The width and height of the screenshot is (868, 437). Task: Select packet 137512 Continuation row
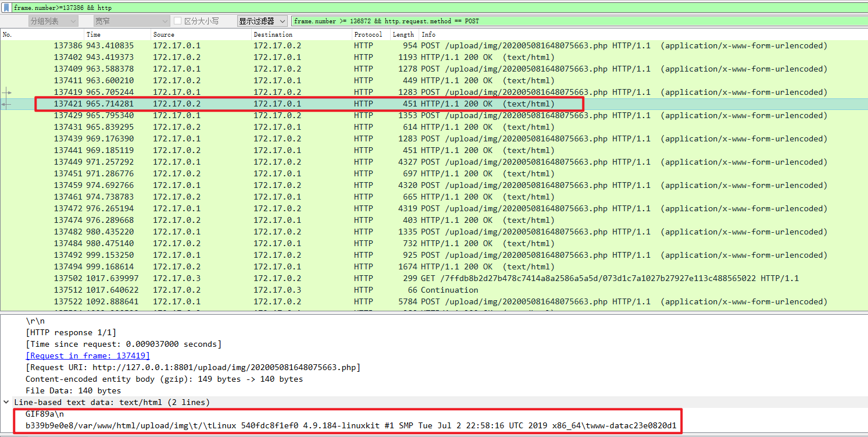click(407, 290)
